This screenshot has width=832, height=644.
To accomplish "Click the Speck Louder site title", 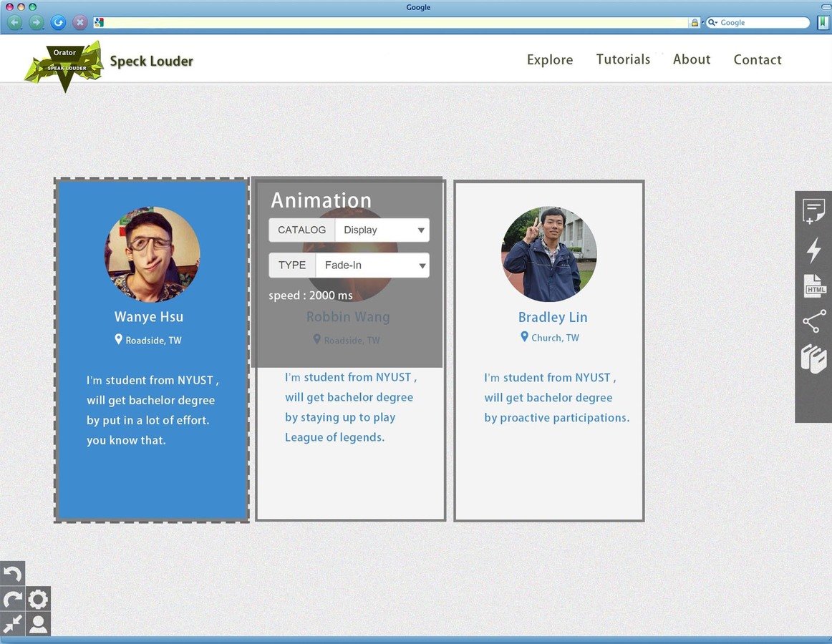I will (x=151, y=61).
